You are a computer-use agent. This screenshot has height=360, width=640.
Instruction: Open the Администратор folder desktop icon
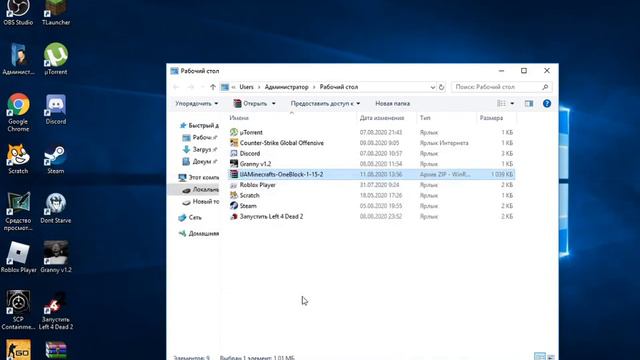point(18,59)
